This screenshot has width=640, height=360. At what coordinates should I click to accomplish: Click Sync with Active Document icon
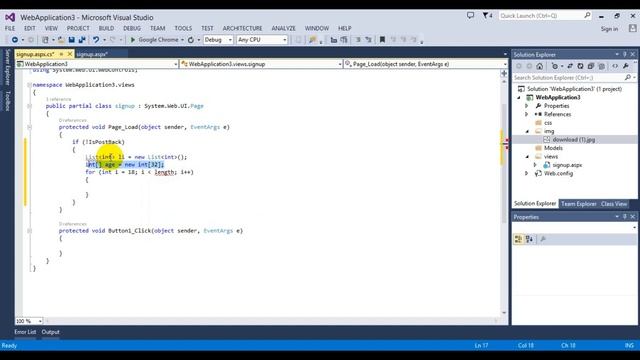[570, 66]
